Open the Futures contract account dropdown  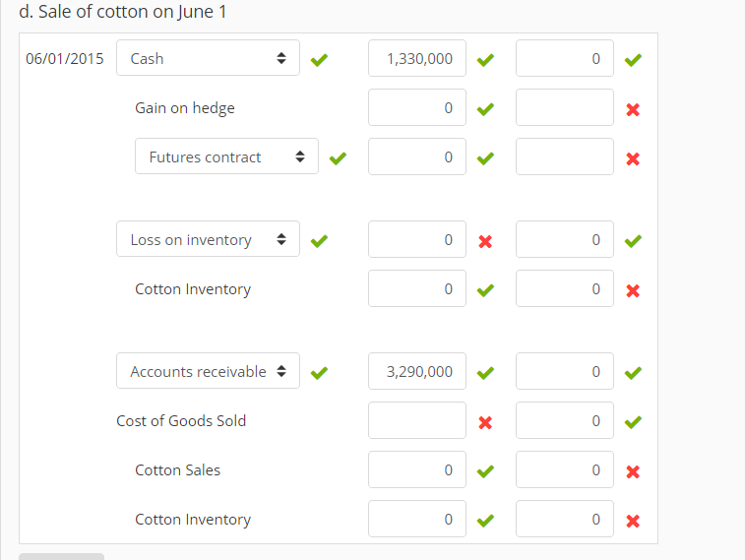tap(226, 156)
